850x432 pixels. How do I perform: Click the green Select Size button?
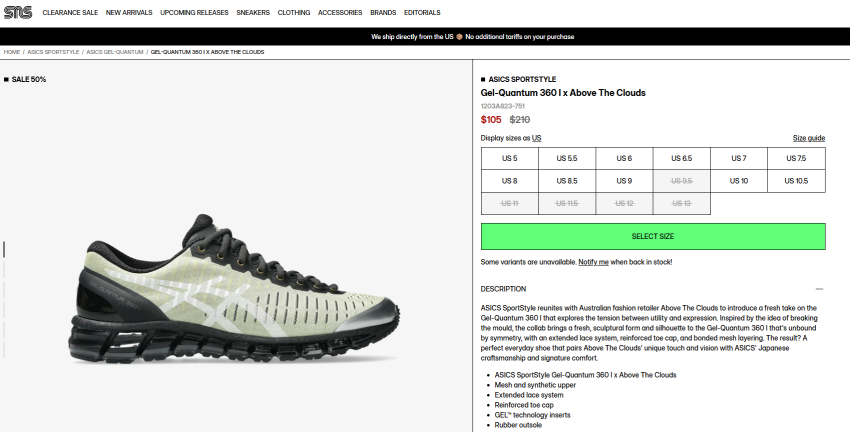tap(653, 236)
